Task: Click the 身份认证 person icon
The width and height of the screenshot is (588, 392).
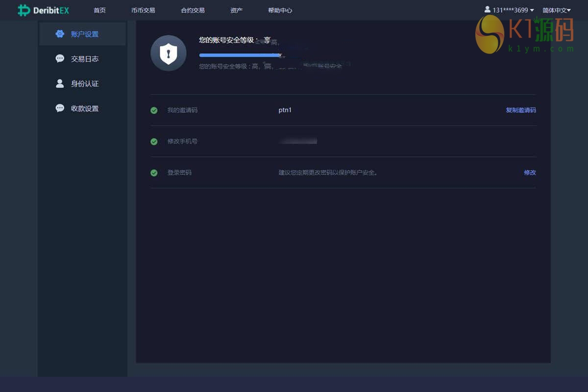Action: click(x=60, y=83)
